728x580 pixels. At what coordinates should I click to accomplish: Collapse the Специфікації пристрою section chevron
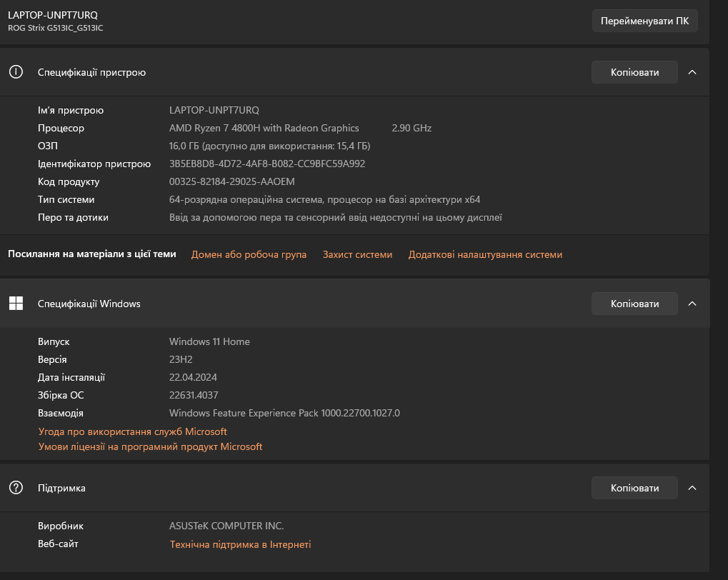click(x=692, y=72)
